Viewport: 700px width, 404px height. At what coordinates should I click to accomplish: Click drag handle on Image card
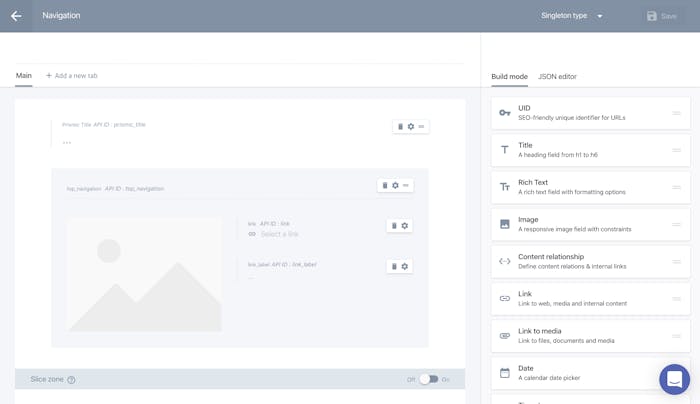676,224
